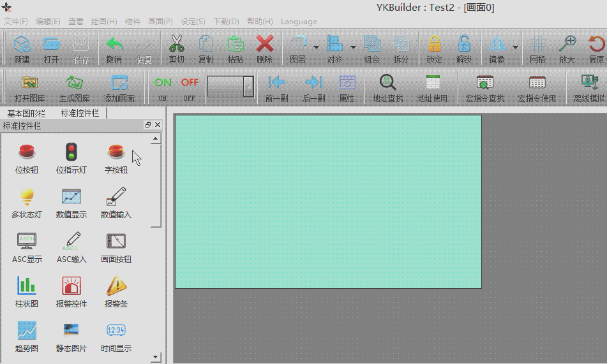Switch to the 基本图形栏 tab
Image resolution: width=607 pixels, height=364 pixels.
[27, 113]
